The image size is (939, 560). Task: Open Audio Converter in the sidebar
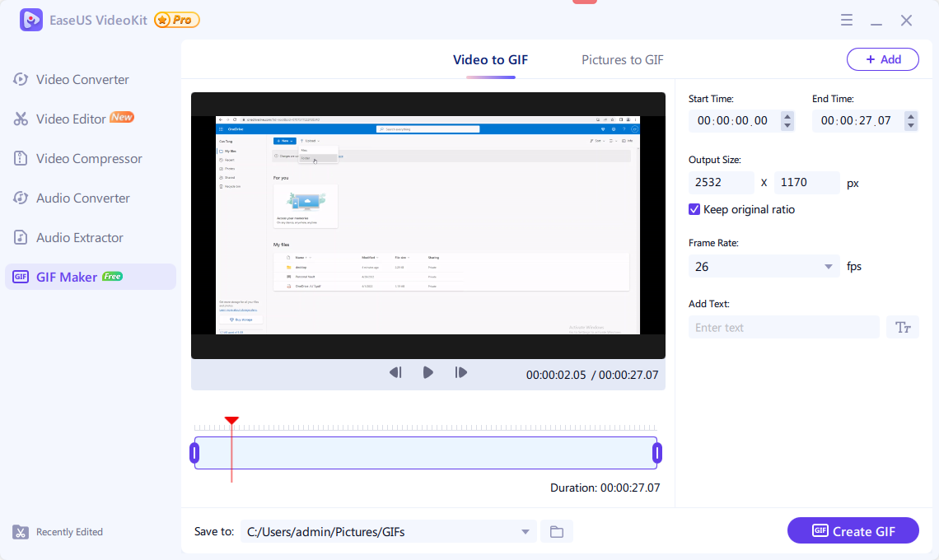[x=82, y=198]
